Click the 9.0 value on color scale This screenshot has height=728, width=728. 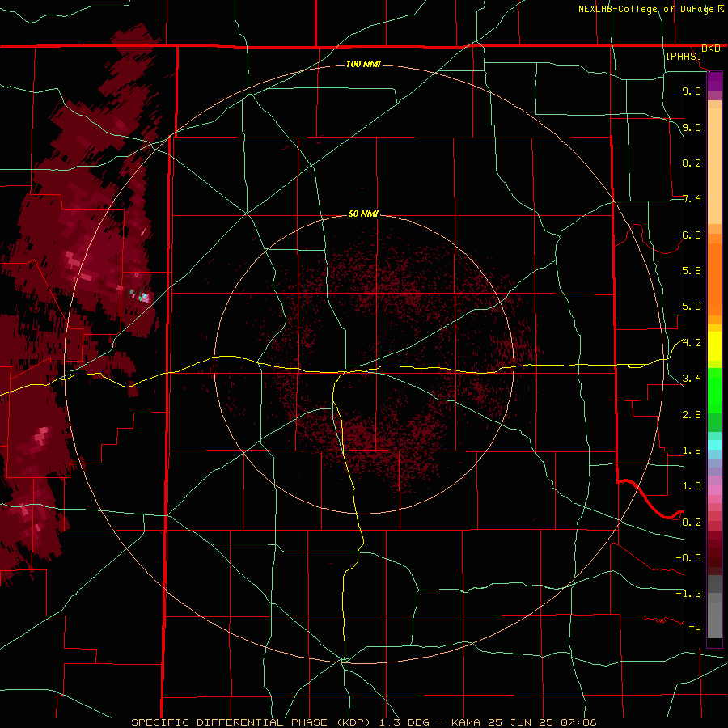click(692, 127)
